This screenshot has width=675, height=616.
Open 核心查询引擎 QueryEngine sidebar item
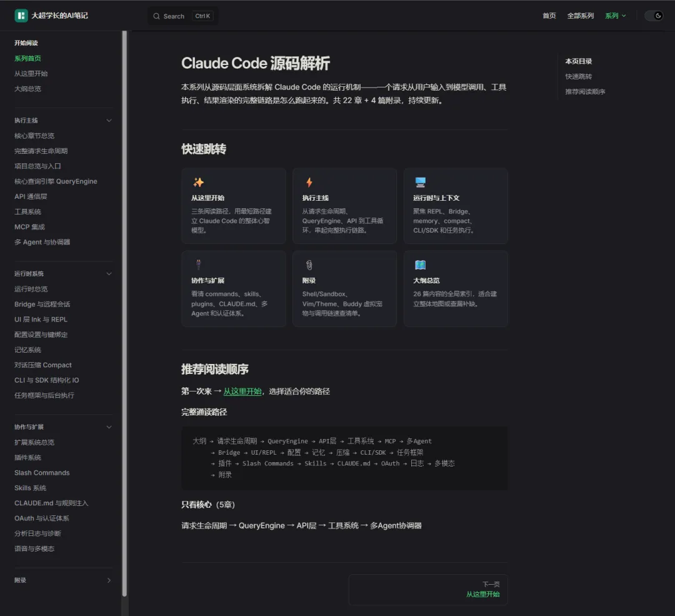point(56,181)
